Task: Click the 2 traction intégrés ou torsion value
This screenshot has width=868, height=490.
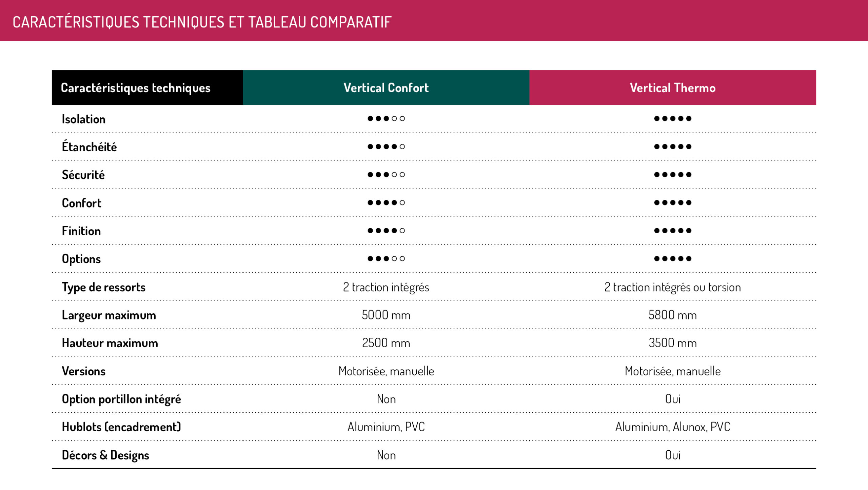Action: (673, 287)
